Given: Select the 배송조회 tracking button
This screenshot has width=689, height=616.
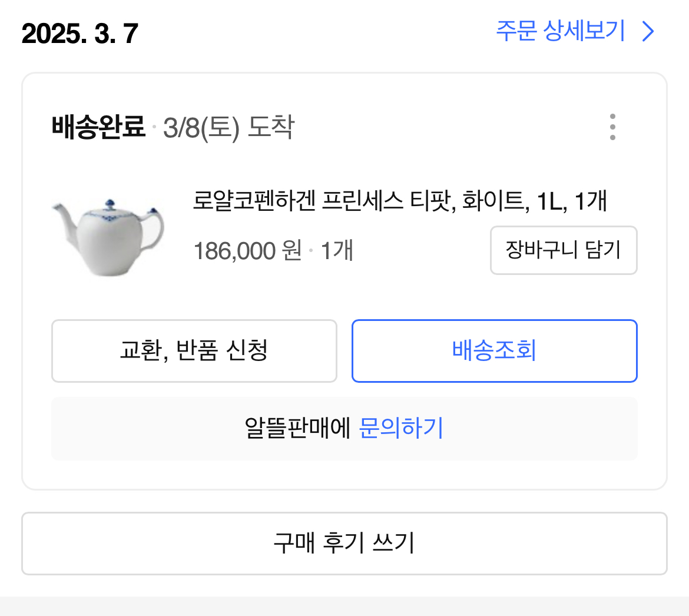Looking at the screenshot, I should (494, 351).
